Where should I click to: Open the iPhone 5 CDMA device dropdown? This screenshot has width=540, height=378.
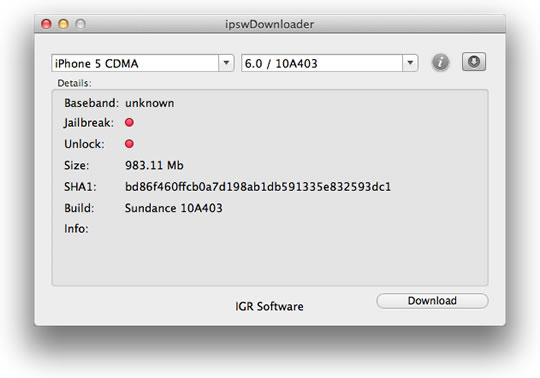pyautogui.click(x=143, y=63)
